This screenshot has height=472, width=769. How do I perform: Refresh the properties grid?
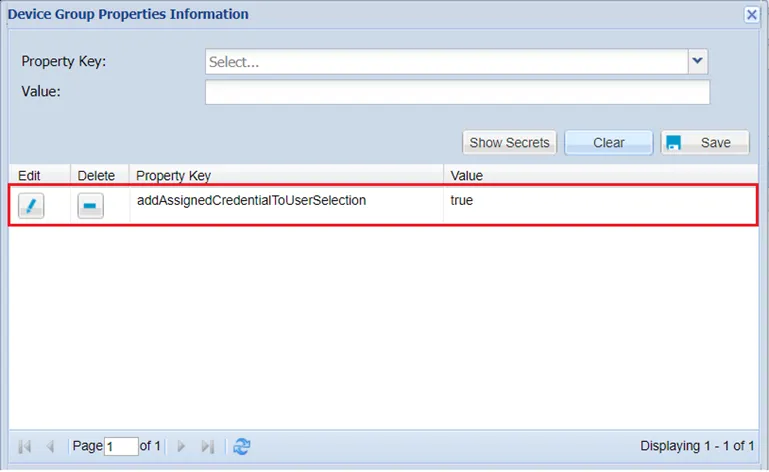click(242, 446)
